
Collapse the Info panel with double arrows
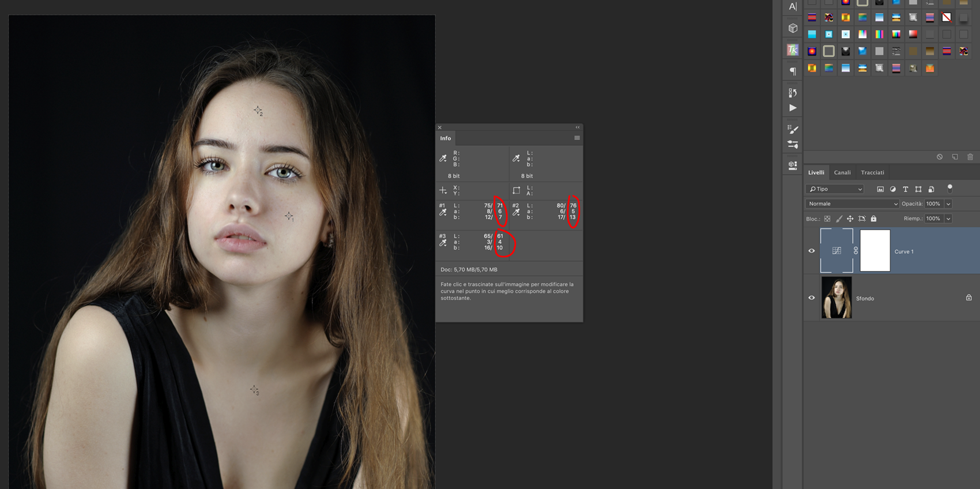[x=578, y=127]
